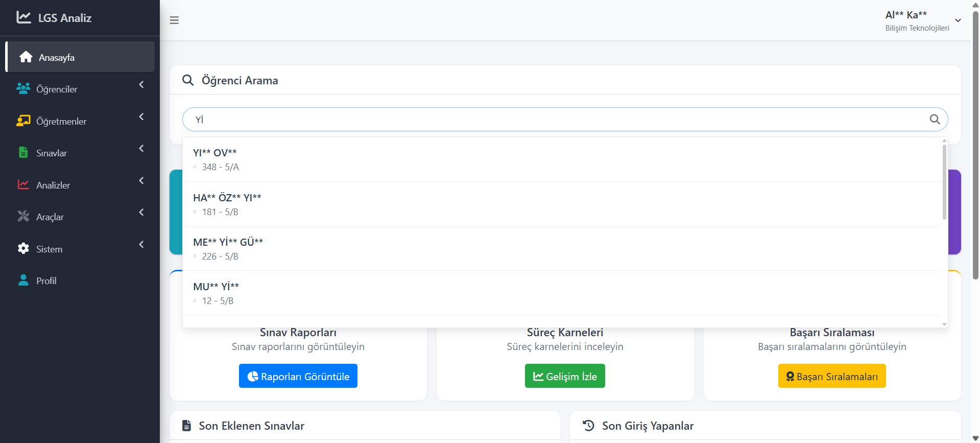980x443 pixels.
Task: Click the Sistem gear icon in sidebar
Action: tap(23, 249)
